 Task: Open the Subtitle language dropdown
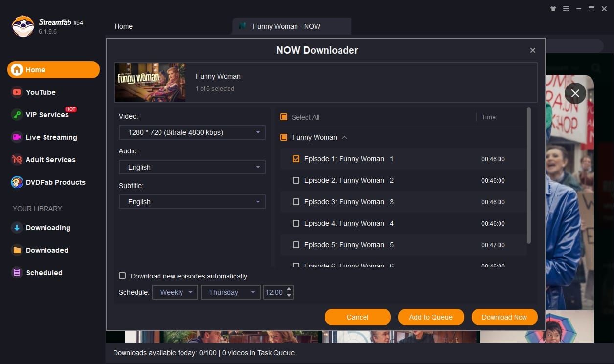(x=192, y=202)
